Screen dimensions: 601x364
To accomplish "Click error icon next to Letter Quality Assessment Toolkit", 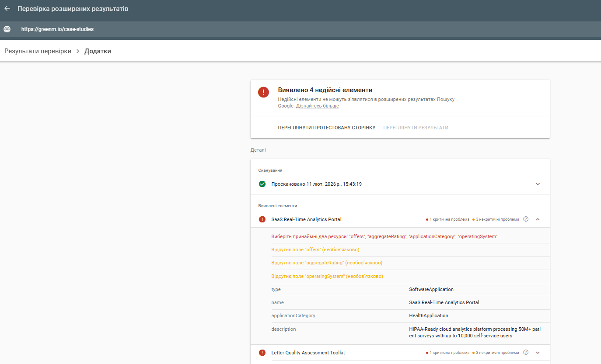I will point(262,353).
